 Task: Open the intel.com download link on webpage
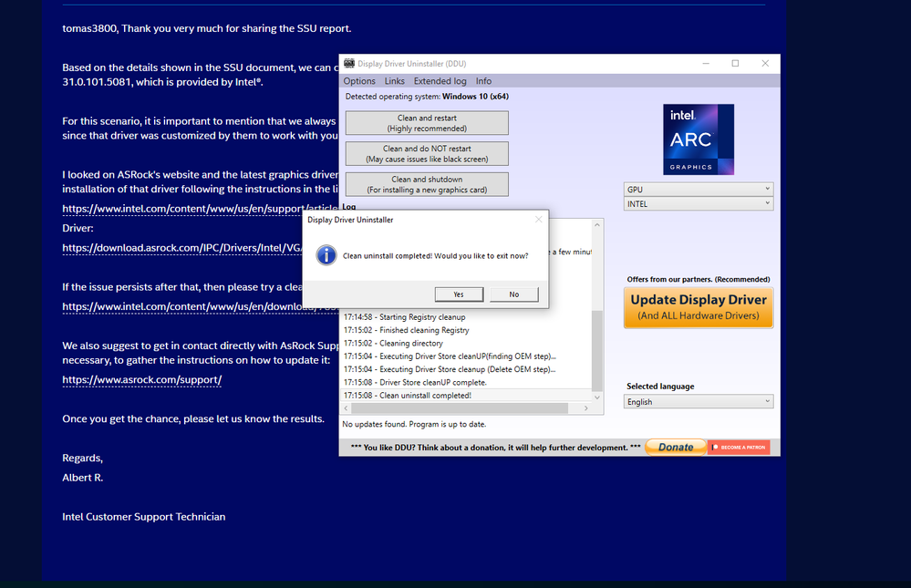(201, 307)
